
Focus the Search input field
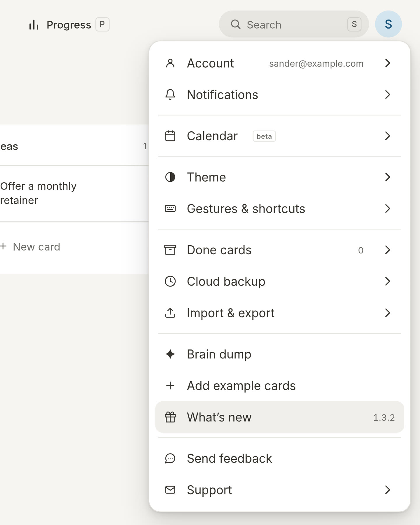pos(294,24)
